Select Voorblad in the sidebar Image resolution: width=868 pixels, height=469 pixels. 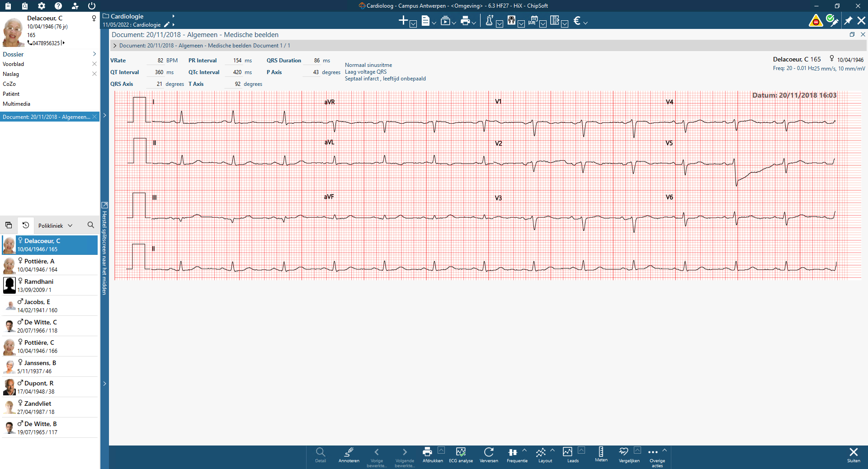14,64
